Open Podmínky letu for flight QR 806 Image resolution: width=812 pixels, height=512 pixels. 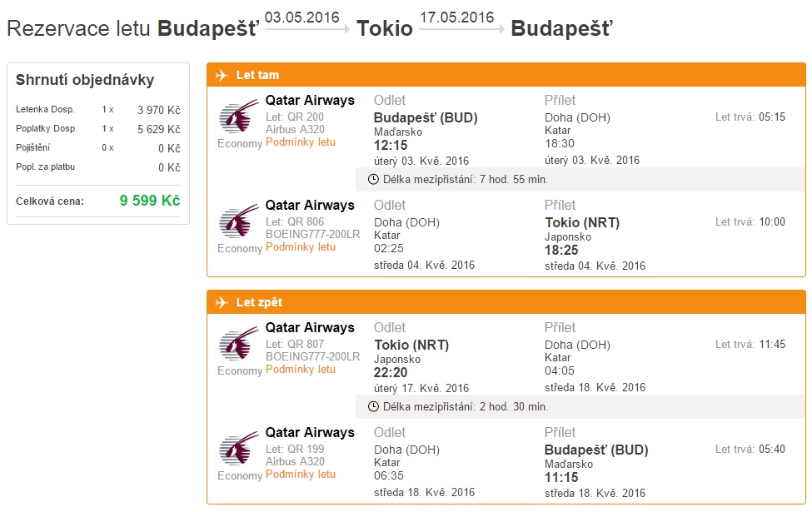[x=301, y=247]
